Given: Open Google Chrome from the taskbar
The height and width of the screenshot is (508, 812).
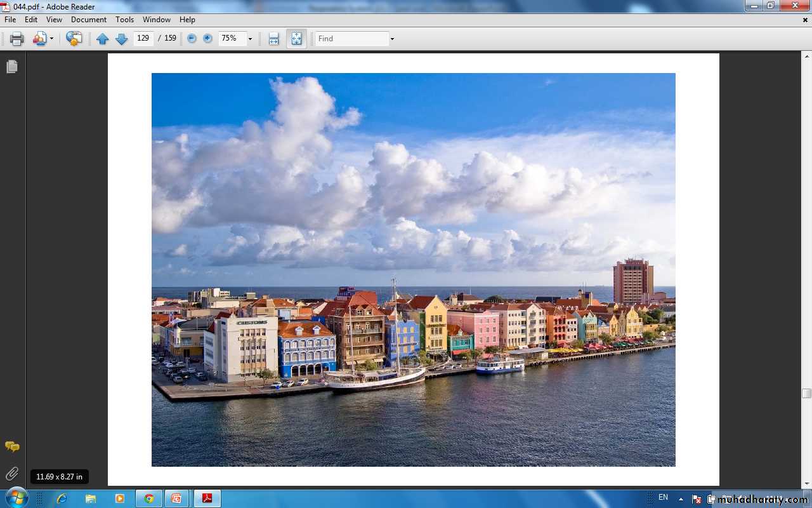Looking at the screenshot, I should coord(149,498).
